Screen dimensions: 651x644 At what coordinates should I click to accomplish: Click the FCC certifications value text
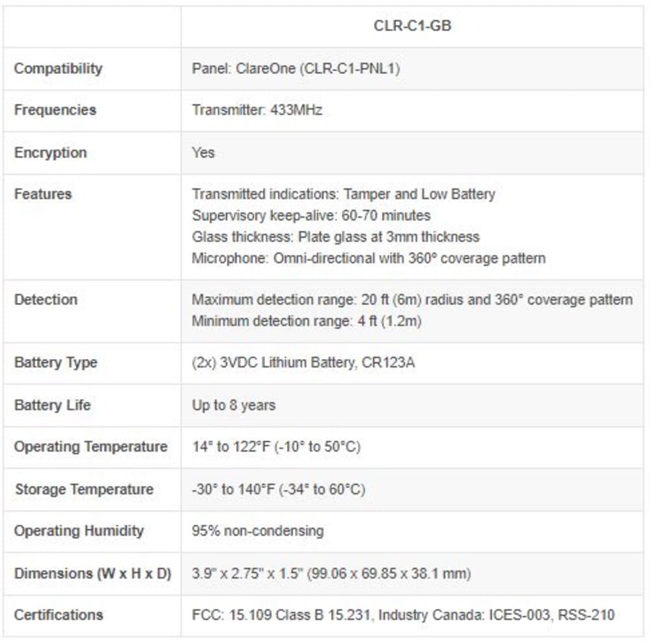[403, 615]
